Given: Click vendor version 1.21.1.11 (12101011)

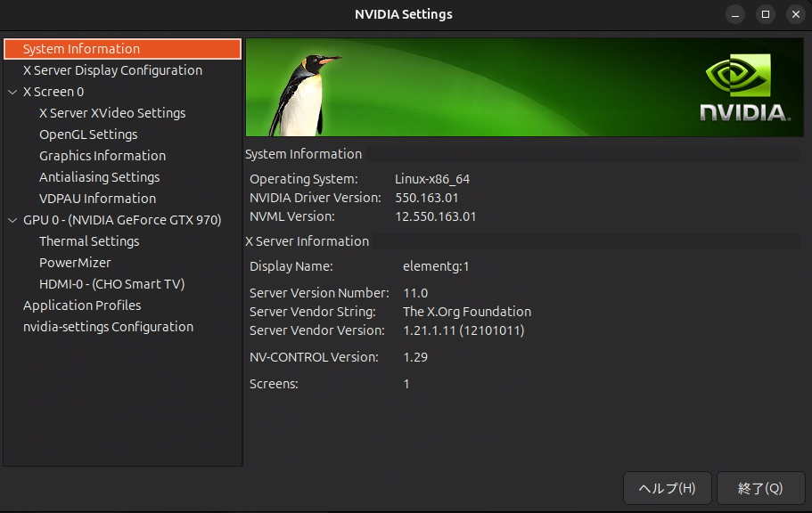Looking at the screenshot, I should pyautogui.click(x=463, y=330).
